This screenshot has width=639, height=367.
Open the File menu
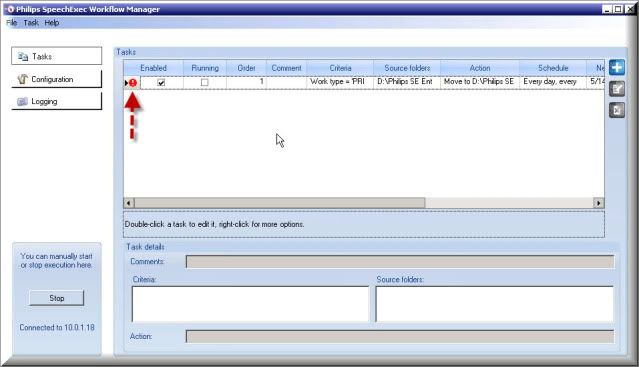click(x=12, y=23)
